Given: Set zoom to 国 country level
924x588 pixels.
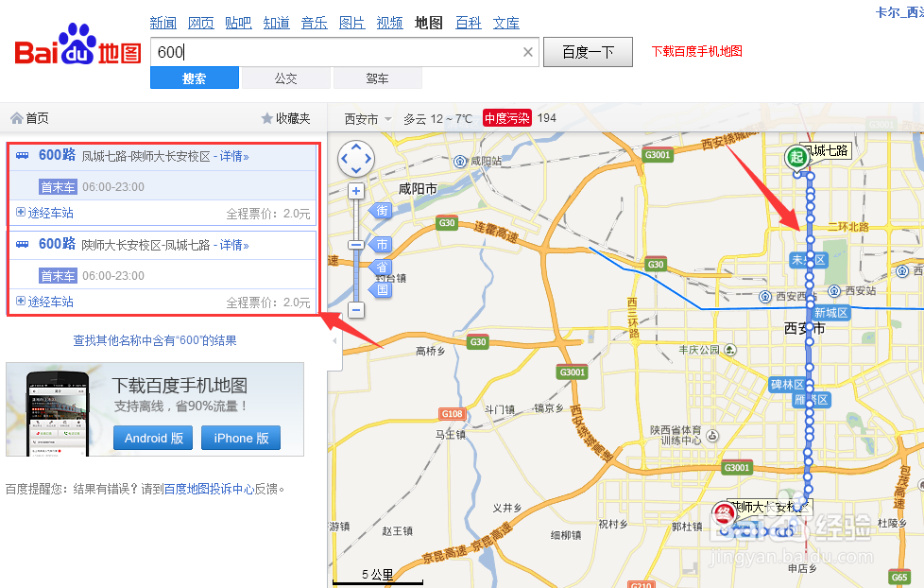Looking at the screenshot, I should coord(381,289).
